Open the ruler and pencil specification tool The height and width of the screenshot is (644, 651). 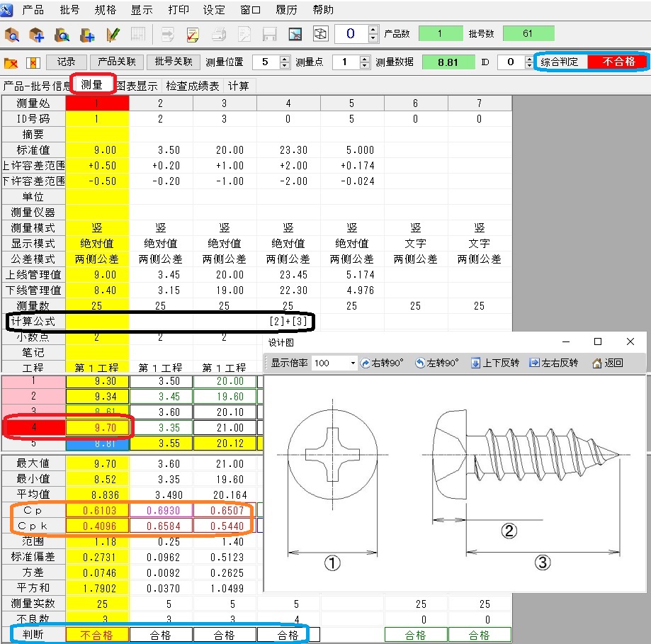click(x=113, y=35)
